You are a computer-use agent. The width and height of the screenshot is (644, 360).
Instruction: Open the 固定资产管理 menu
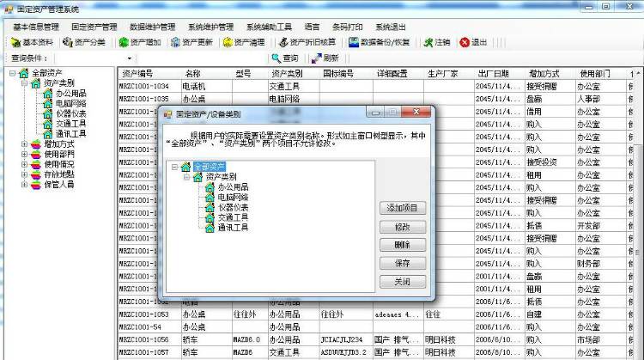click(x=94, y=27)
